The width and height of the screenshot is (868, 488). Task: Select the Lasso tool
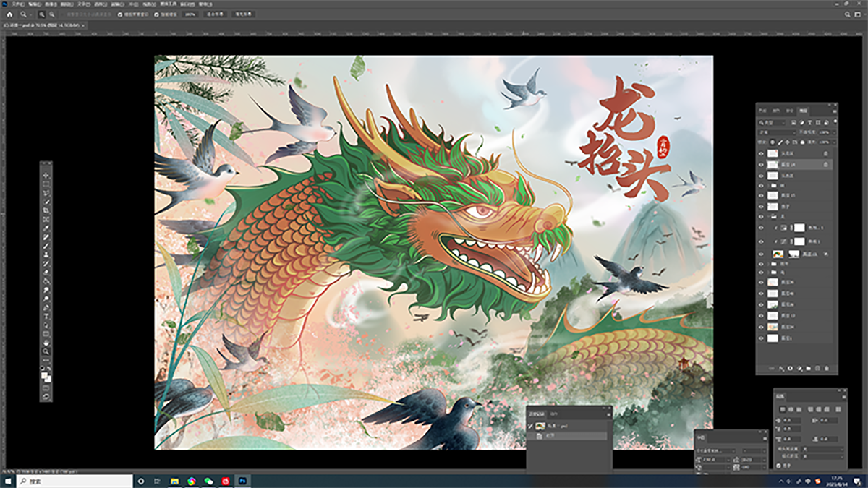(46, 193)
